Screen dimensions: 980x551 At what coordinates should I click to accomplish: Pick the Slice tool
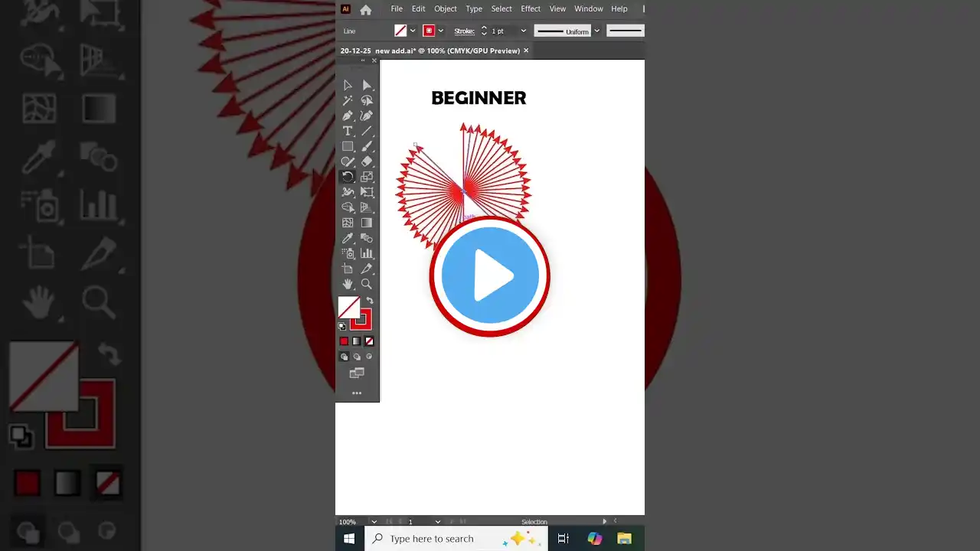[x=367, y=269]
